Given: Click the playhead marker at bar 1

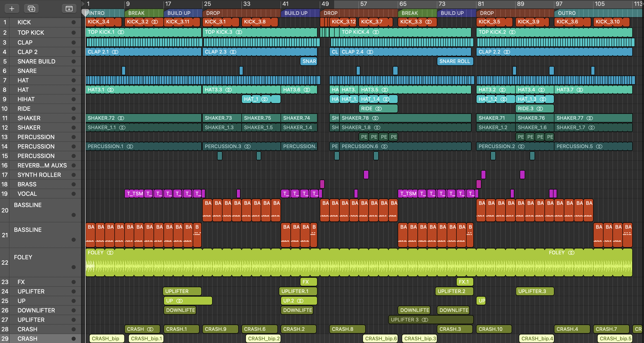Looking at the screenshot, I should pos(86,12).
